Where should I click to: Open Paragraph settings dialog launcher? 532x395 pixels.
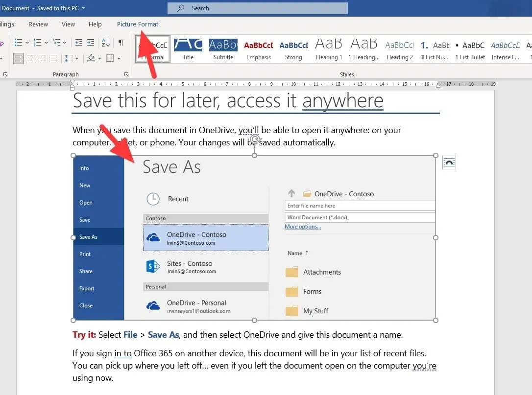point(126,74)
